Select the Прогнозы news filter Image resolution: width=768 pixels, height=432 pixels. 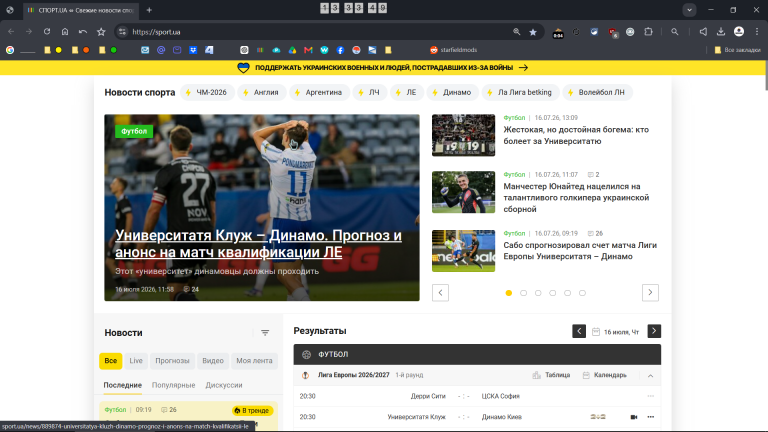coord(172,361)
